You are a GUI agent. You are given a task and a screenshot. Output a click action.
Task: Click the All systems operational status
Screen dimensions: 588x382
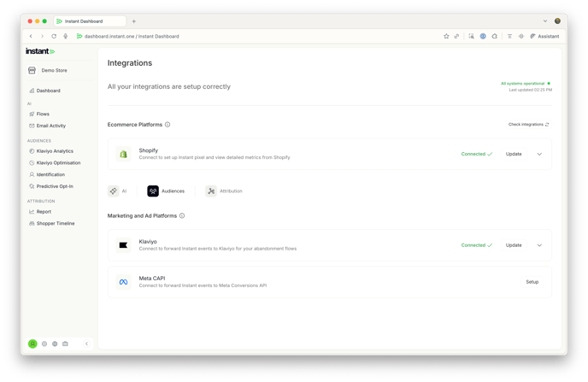[526, 84]
